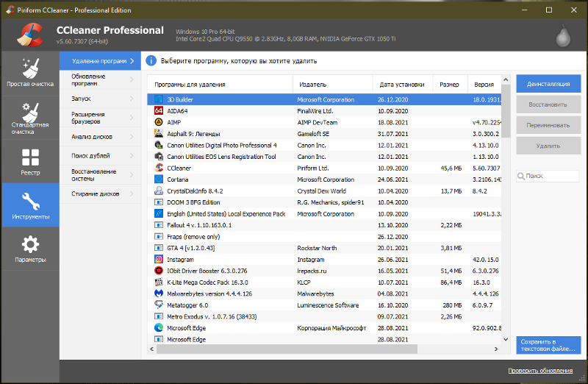Click the search magnifier icon
Screen dimensions: 588x384
point(521,176)
